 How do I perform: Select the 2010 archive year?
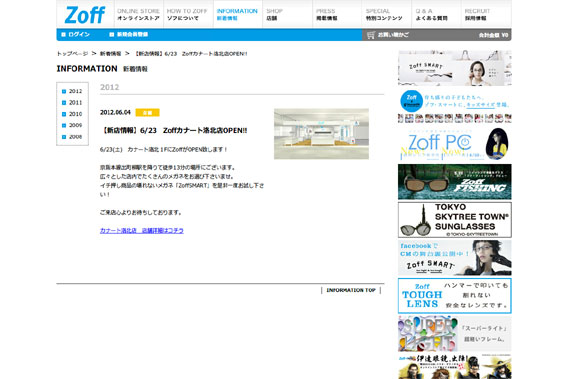76,114
